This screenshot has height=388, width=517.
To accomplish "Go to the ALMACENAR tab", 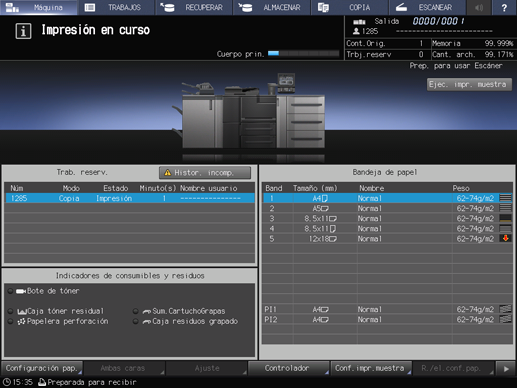I will [x=272, y=7].
